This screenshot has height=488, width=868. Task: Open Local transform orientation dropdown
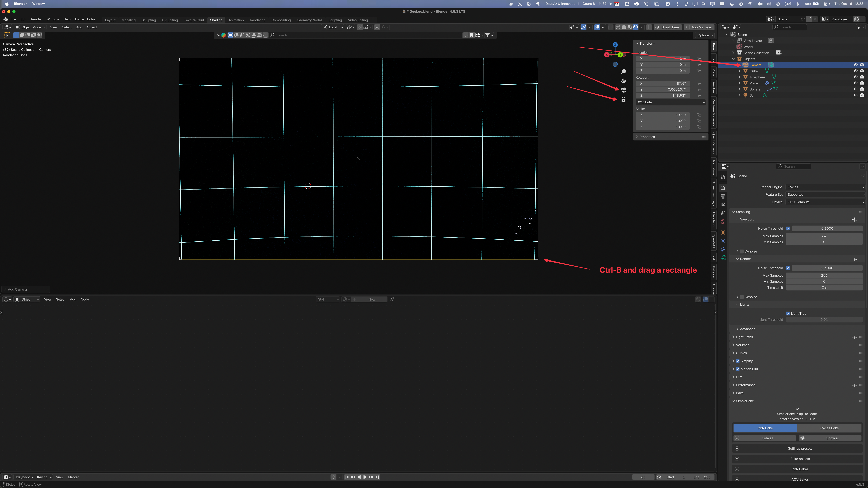tap(333, 27)
